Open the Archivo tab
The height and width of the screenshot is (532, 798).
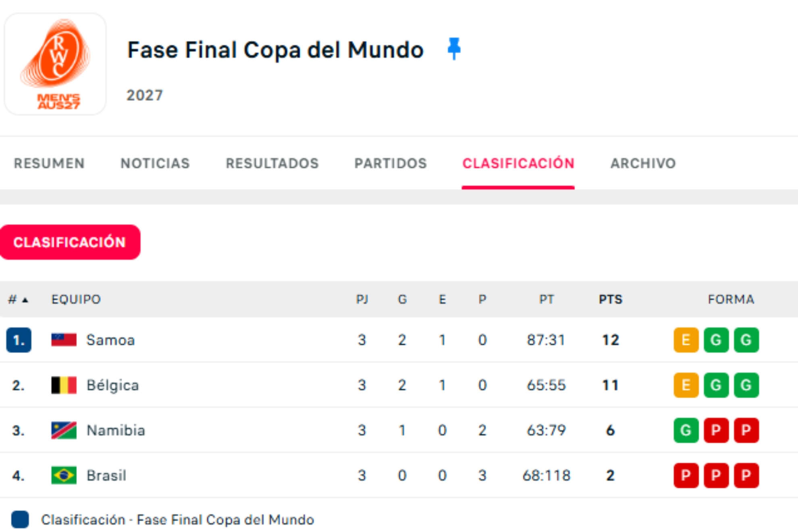(x=643, y=163)
